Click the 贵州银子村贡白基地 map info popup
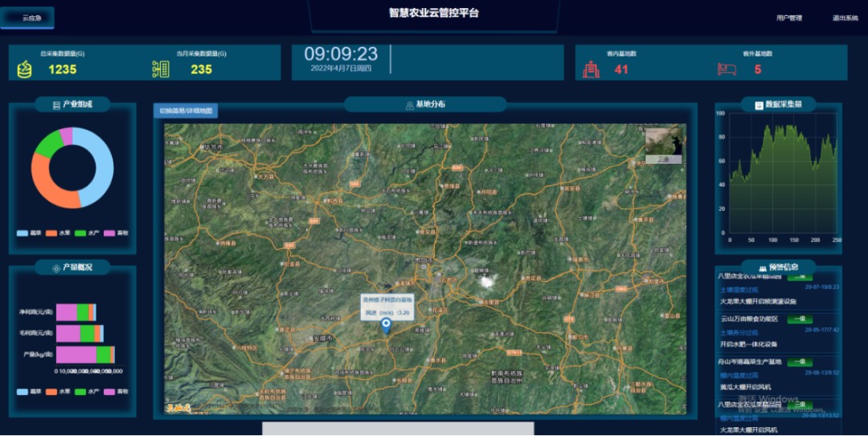Viewport: 868px width, 436px height. pos(387,305)
